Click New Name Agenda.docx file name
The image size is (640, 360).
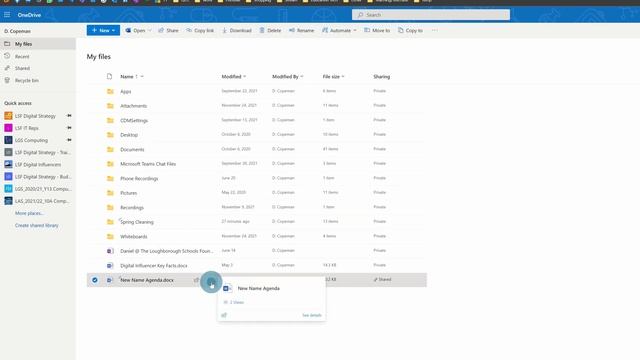click(x=147, y=280)
